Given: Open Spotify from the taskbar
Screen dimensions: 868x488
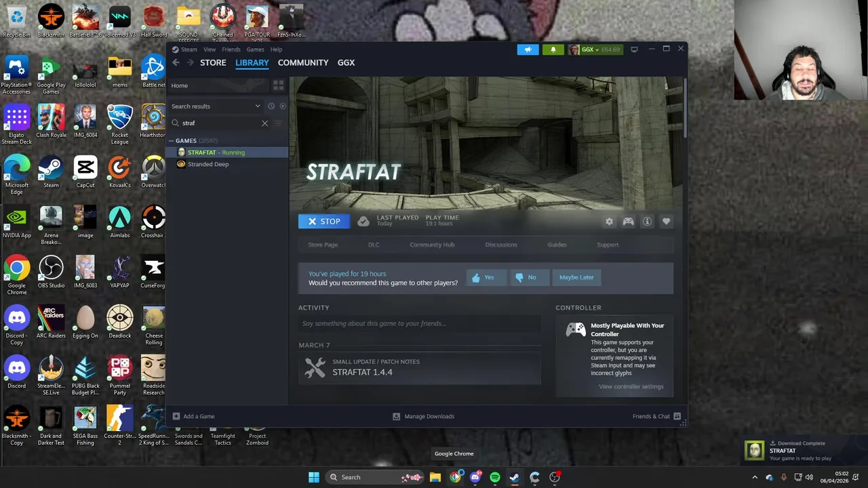Looking at the screenshot, I should coord(495,477).
